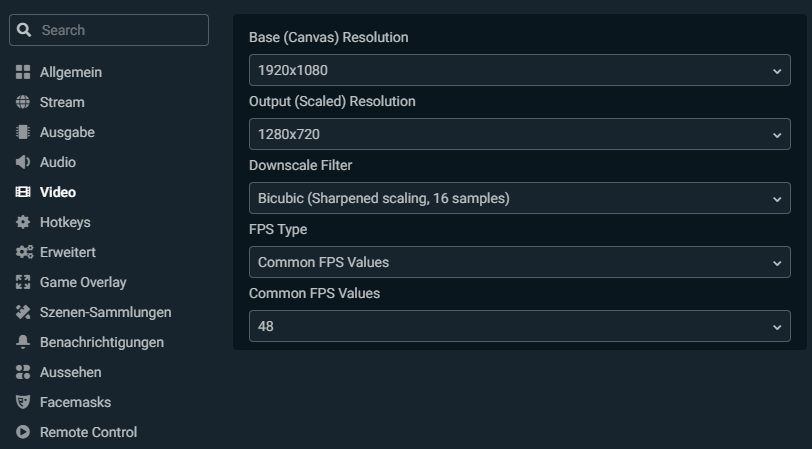Screen dimensions: 812x449
Task: Click the speaker icon next to Audio
Action: [23, 162]
